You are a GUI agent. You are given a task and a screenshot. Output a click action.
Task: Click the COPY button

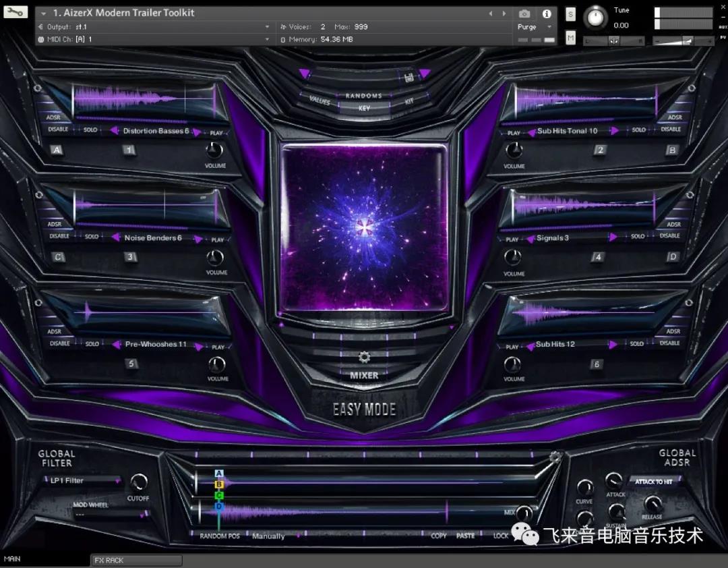[439, 536]
